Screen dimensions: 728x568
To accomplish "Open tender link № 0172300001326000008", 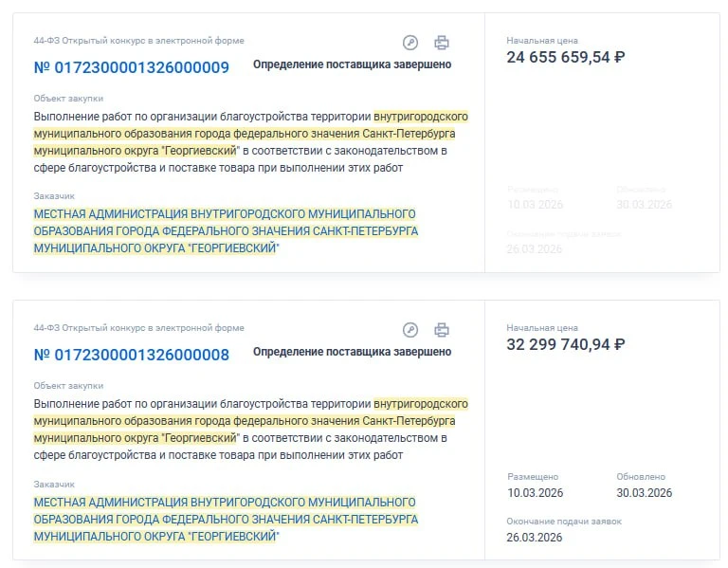I will (132, 355).
